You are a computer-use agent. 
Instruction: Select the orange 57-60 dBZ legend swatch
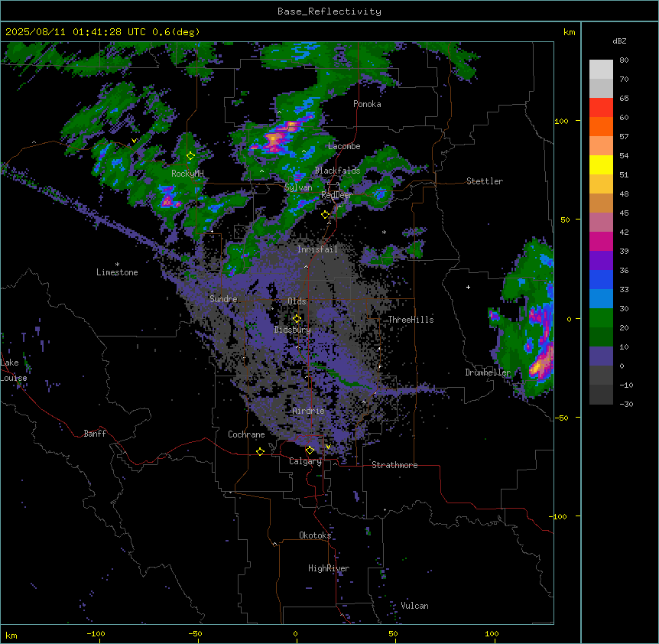[x=601, y=126]
